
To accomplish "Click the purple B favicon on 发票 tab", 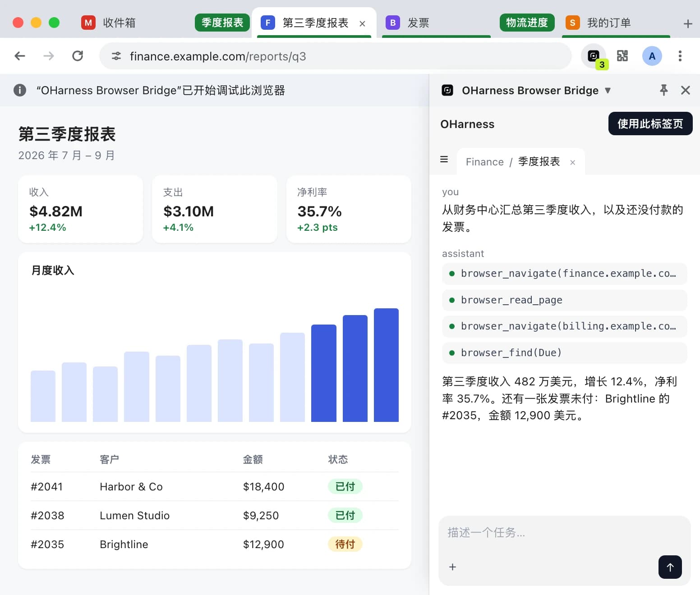I will 393,23.
